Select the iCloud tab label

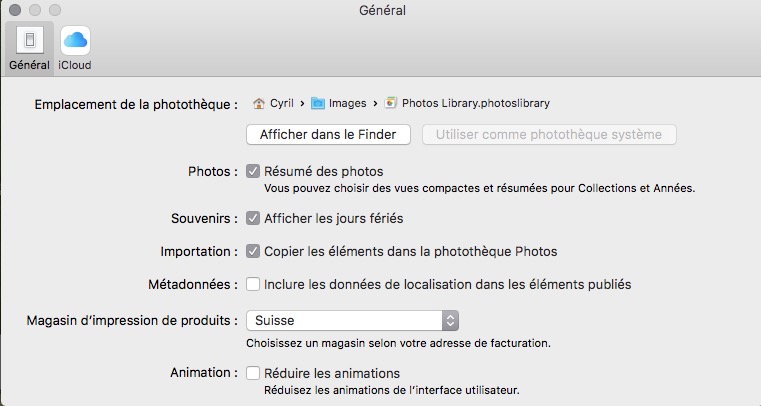coord(76,65)
